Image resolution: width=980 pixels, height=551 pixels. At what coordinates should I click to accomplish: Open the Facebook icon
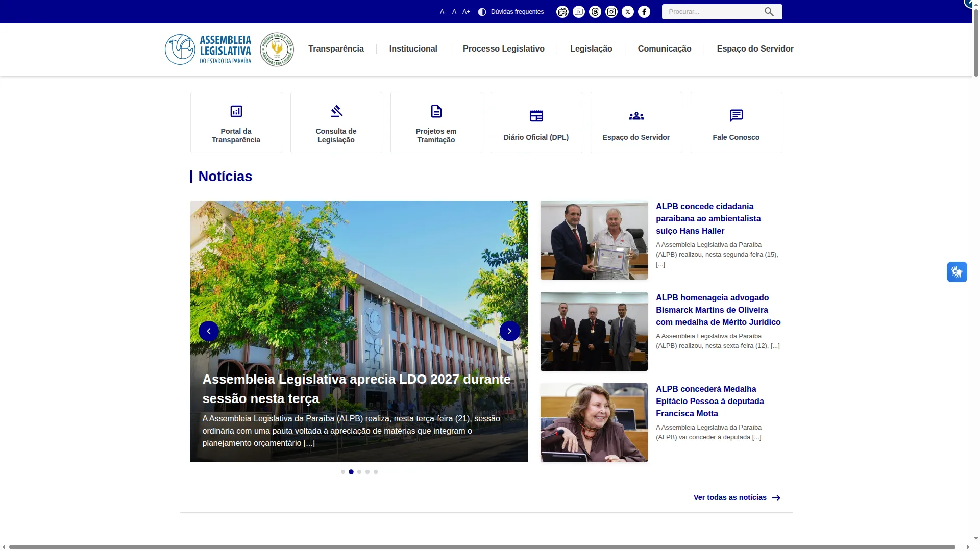click(x=644, y=12)
